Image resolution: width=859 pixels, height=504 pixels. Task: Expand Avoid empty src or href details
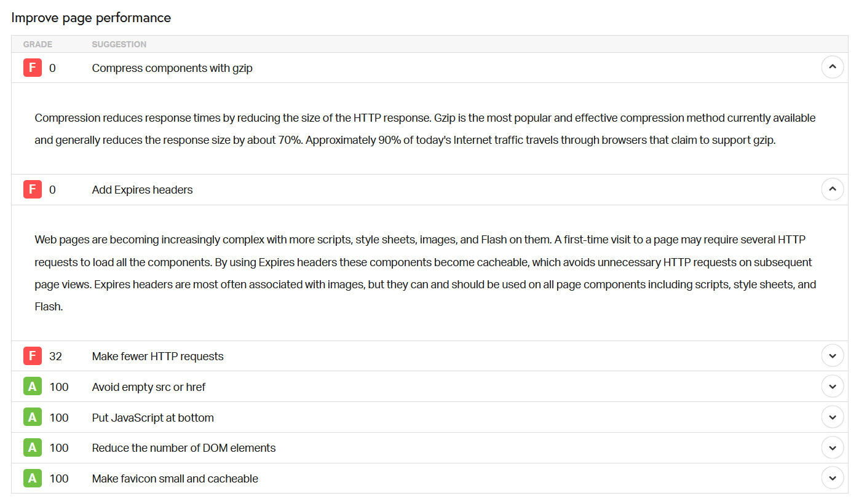833,386
